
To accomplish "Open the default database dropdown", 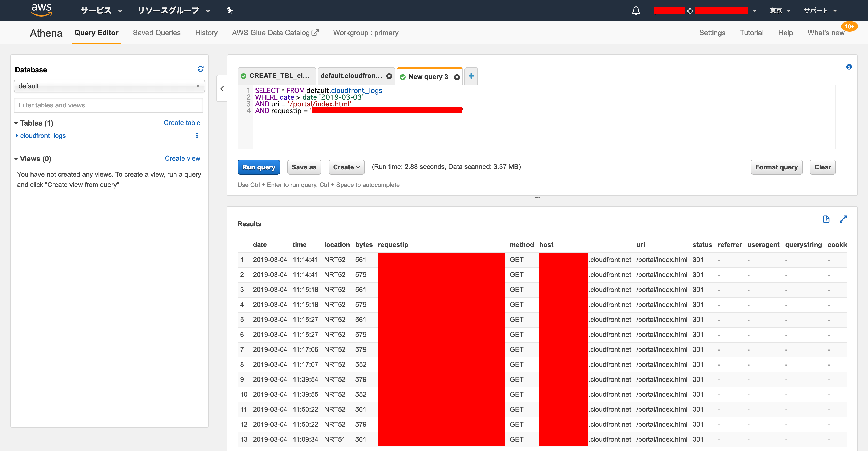I will (x=109, y=86).
